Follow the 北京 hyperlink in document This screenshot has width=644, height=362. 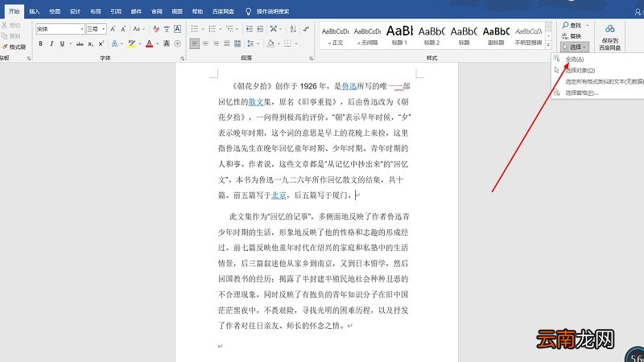pyautogui.click(x=279, y=195)
